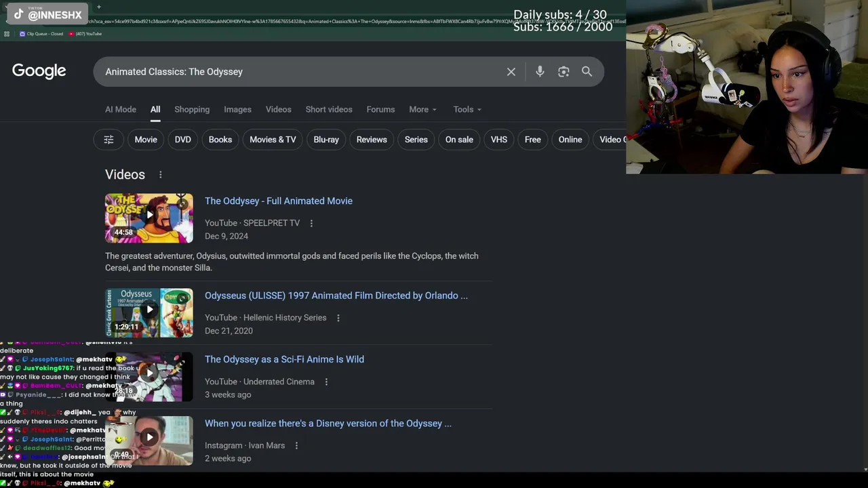Expand the More dropdown menu
The width and height of the screenshot is (868, 488).
coord(422,109)
